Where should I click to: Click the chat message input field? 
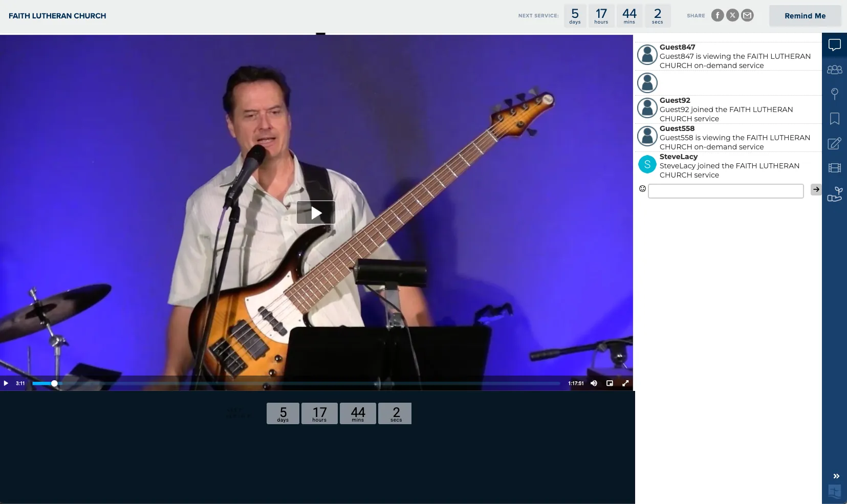725,191
